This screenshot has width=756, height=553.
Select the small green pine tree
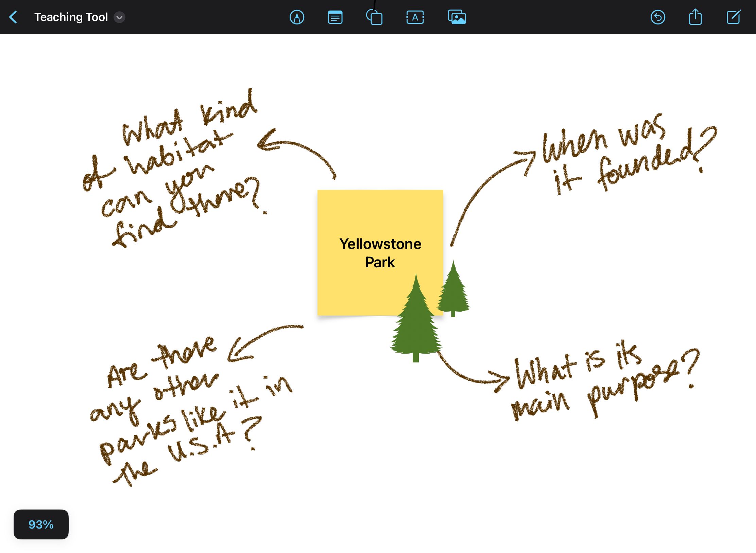pyautogui.click(x=453, y=292)
